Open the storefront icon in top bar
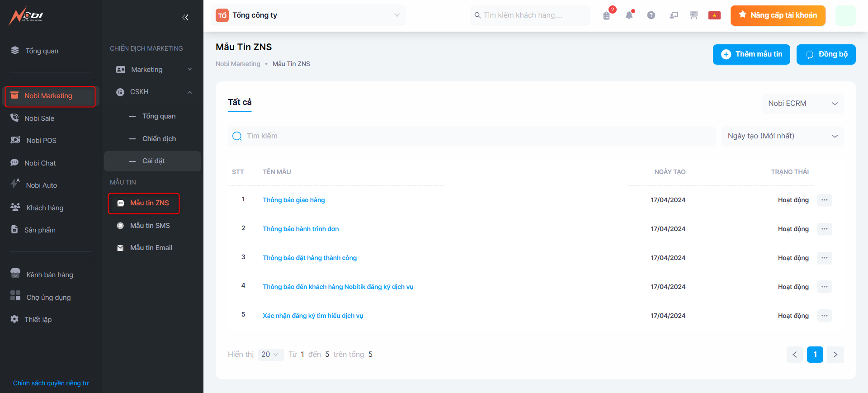The width and height of the screenshot is (868, 393). pos(693,15)
